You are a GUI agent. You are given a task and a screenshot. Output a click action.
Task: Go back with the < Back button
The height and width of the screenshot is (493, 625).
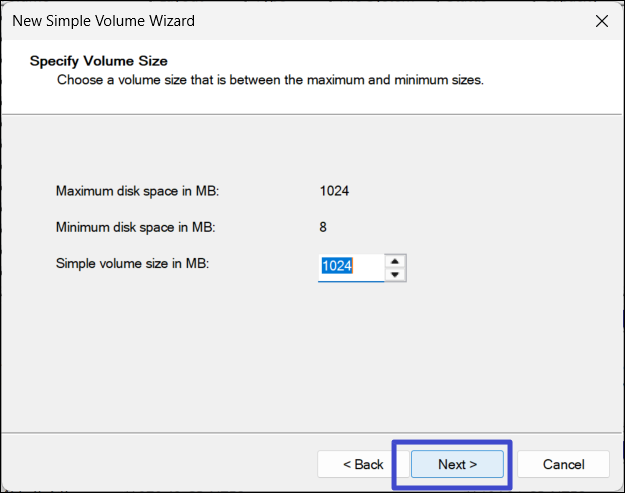[x=363, y=464]
